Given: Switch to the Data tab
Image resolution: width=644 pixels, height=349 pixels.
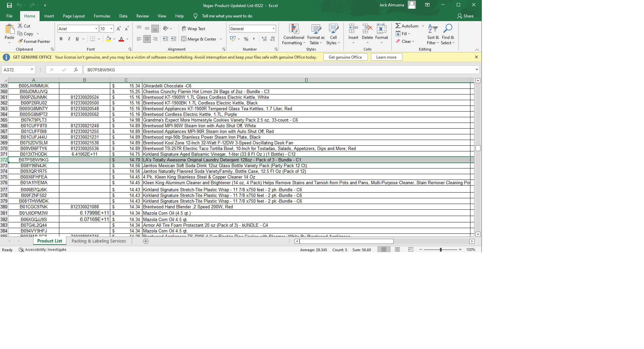Looking at the screenshot, I should point(123,16).
